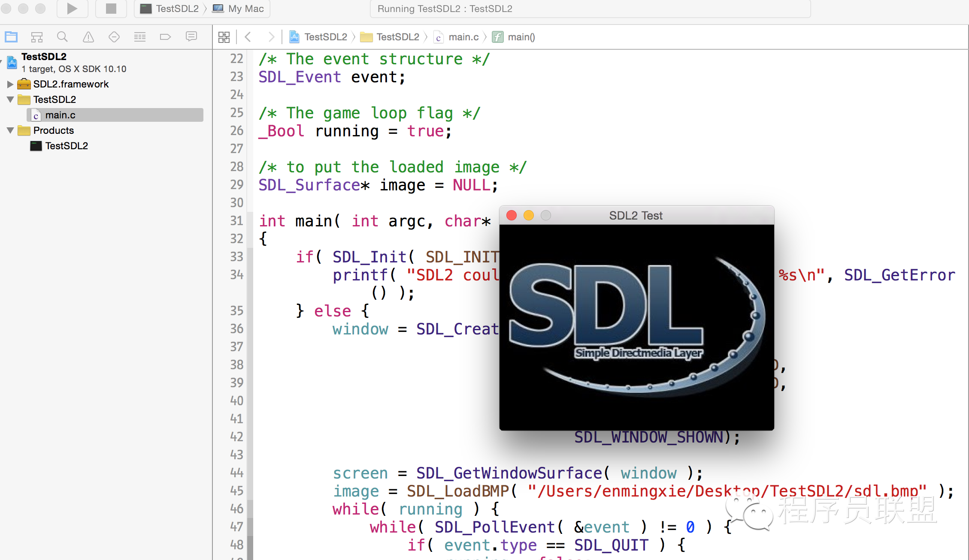Screen dimensions: 969x560
Task: Click line 45 number in gutter
Action: pyautogui.click(x=236, y=491)
